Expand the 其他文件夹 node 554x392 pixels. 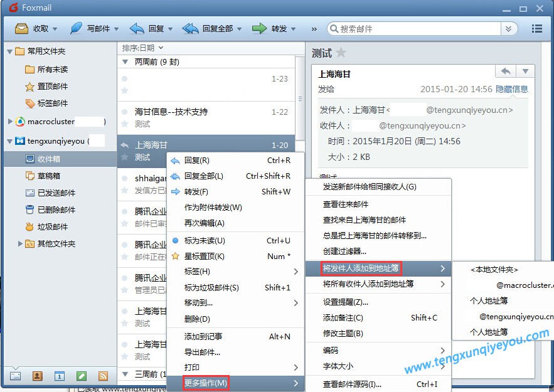tap(20, 243)
